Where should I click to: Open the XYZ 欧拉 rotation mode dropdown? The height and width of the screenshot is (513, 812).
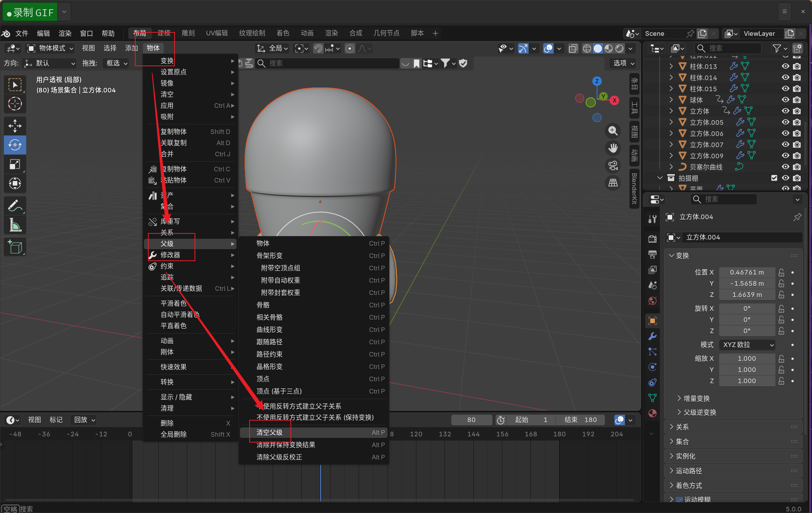pos(747,345)
